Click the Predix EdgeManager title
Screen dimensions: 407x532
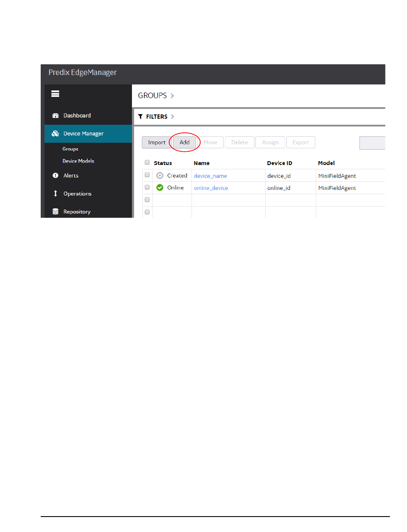[x=83, y=72]
